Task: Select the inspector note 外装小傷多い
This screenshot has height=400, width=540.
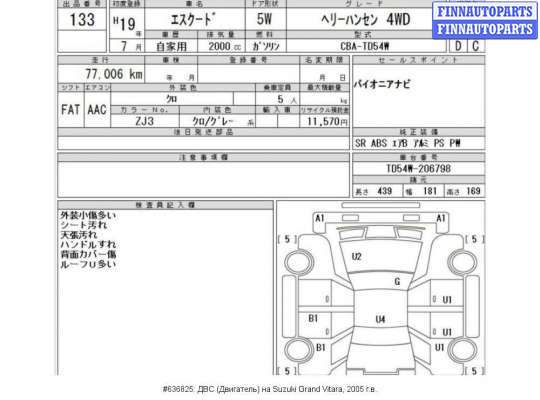Action: point(88,215)
